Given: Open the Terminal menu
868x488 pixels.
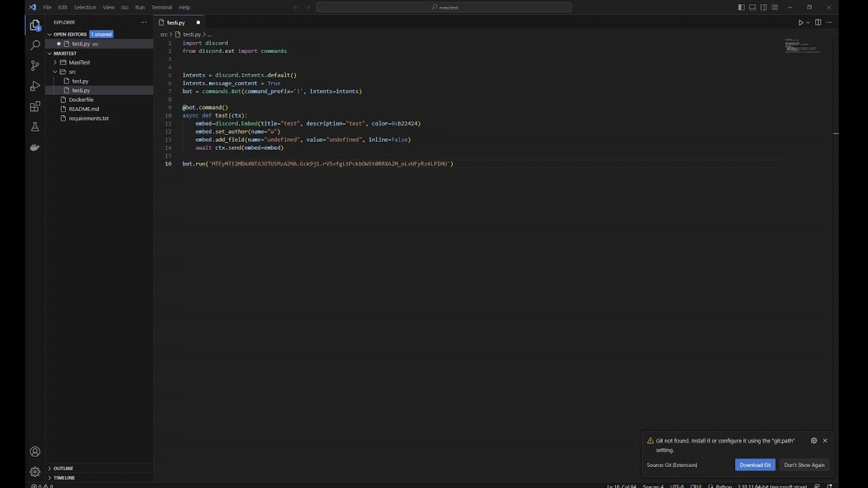Looking at the screenshot, I should coord(161,7).
